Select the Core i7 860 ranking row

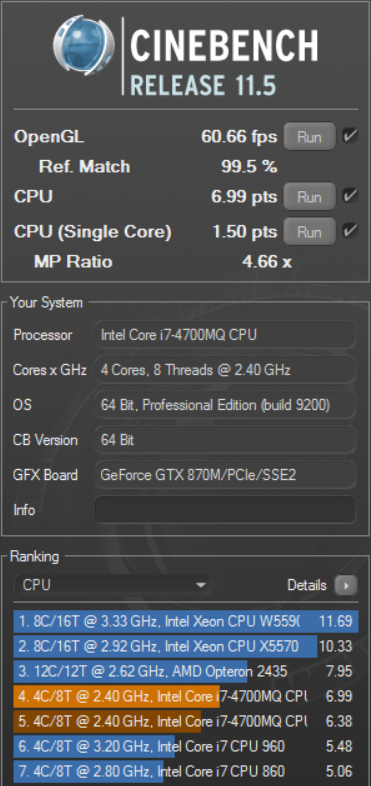[x=186, y=771]
